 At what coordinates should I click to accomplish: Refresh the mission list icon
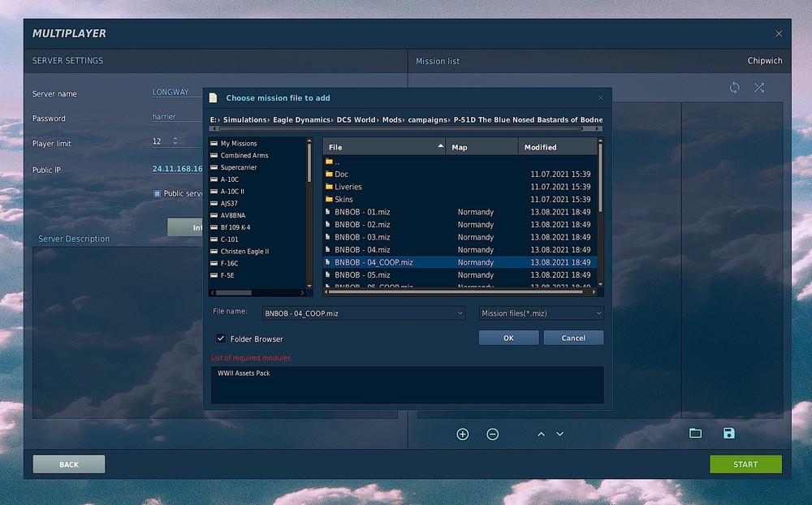point(734,88)
